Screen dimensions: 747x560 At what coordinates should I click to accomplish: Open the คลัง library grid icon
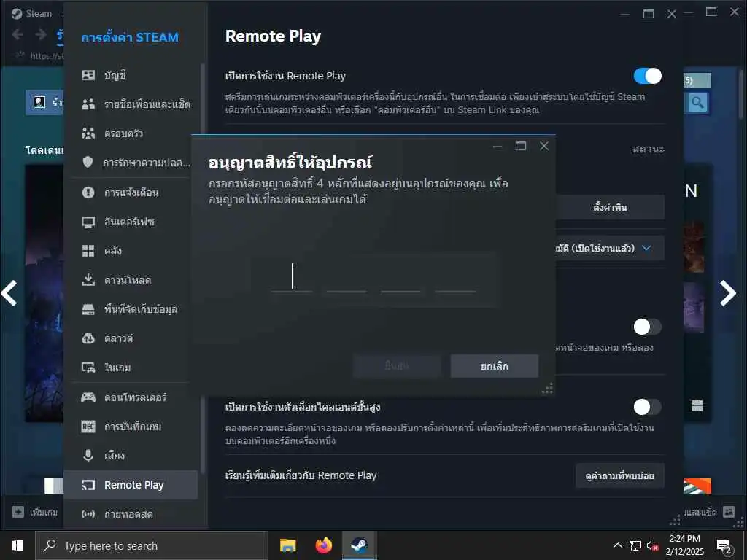click(x=88, y=251)
